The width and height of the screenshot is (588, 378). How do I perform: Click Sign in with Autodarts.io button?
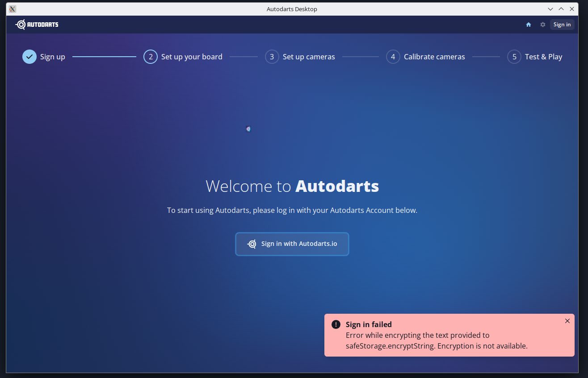[x=292, y=244]
